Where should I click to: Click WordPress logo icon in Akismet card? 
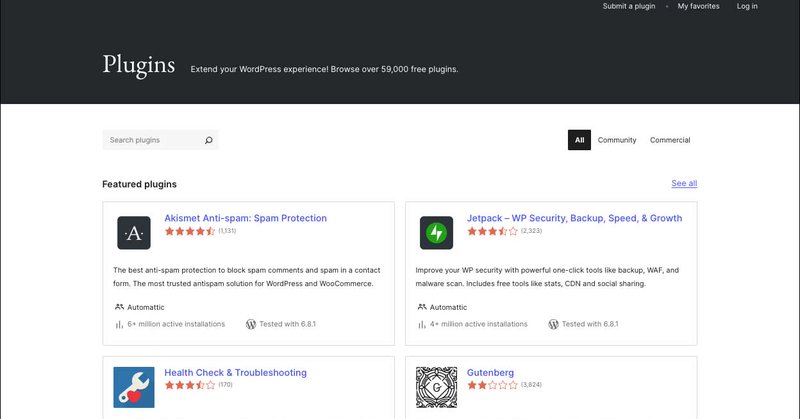[x=251, y=324]
